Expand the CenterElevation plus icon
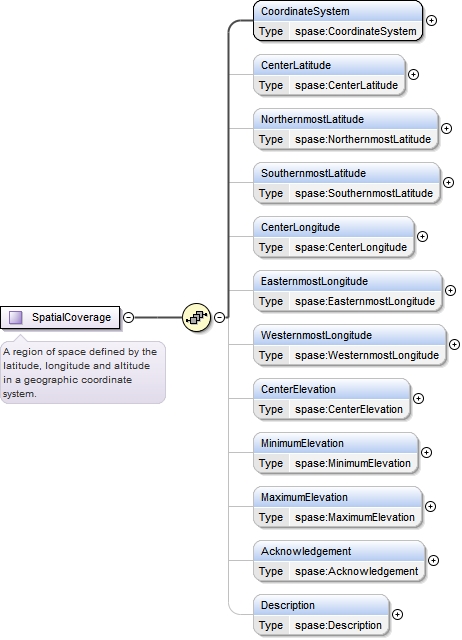This screenshot has height=640, width=462. point(418,398)
